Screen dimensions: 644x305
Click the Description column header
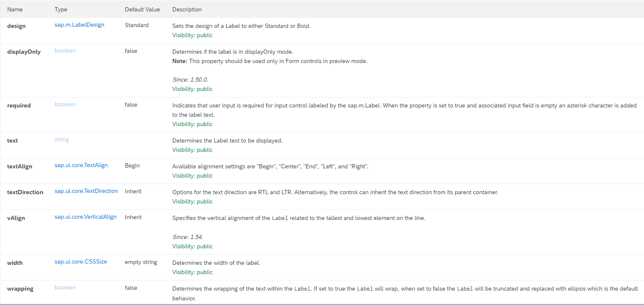click(187, 9)
